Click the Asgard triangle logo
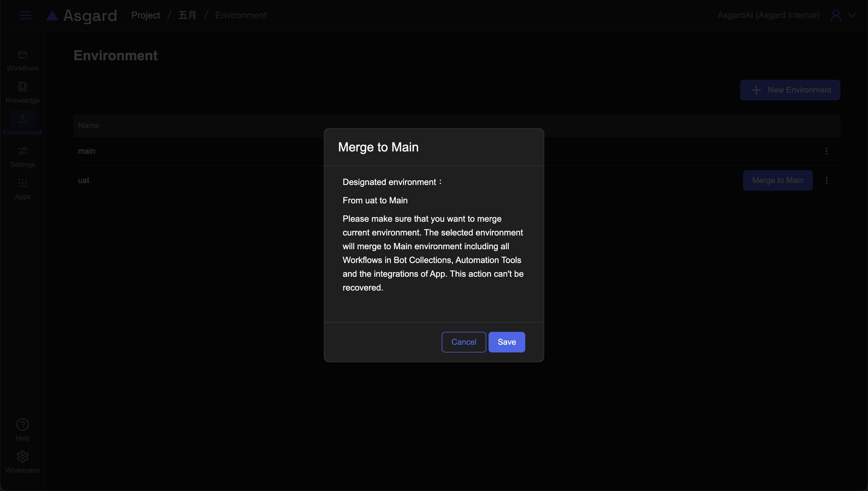 pyautogui.click(x=52, y=15)
